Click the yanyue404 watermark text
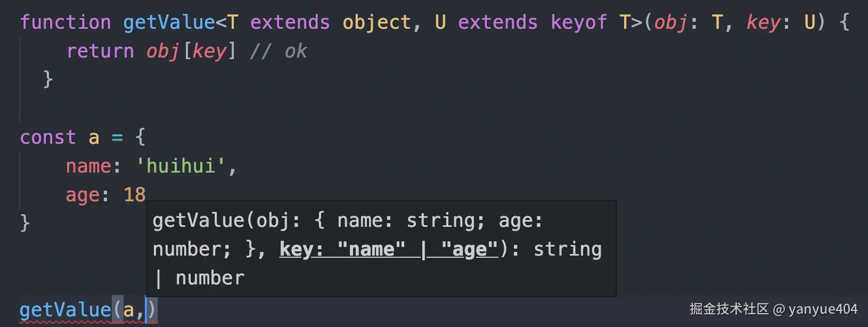Screen dimensions: 868x327 [x=823, y=309]
